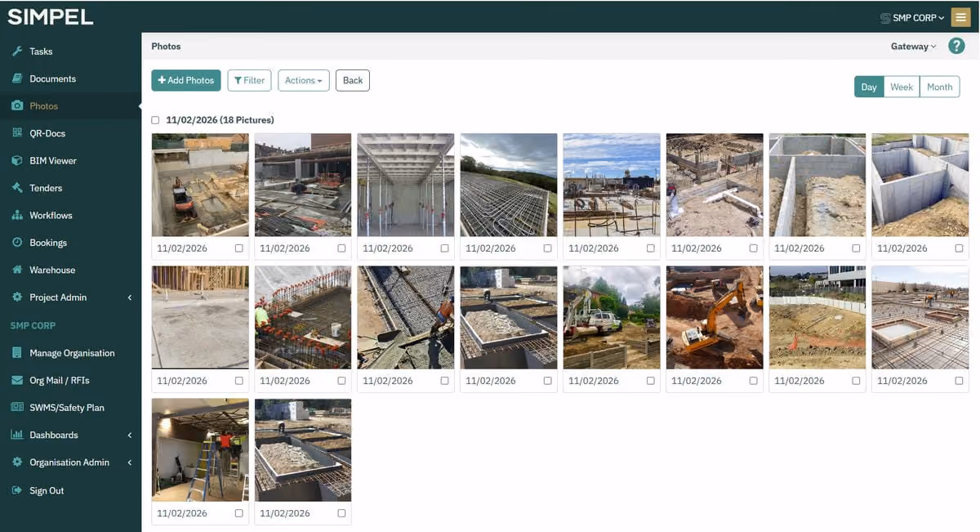980x532 pixels.
Task: Click the Photos camera icon in sidebar
Action: pos(17,106)
